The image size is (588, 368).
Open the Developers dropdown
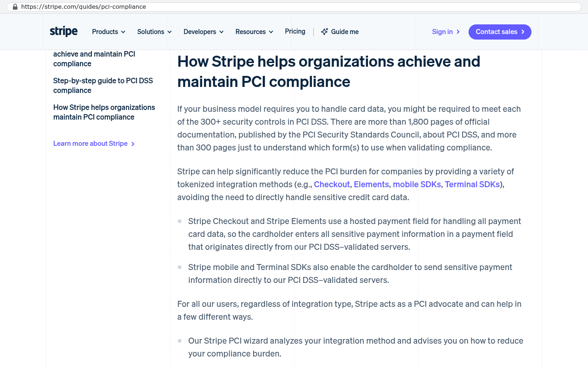tap(204, 32)
